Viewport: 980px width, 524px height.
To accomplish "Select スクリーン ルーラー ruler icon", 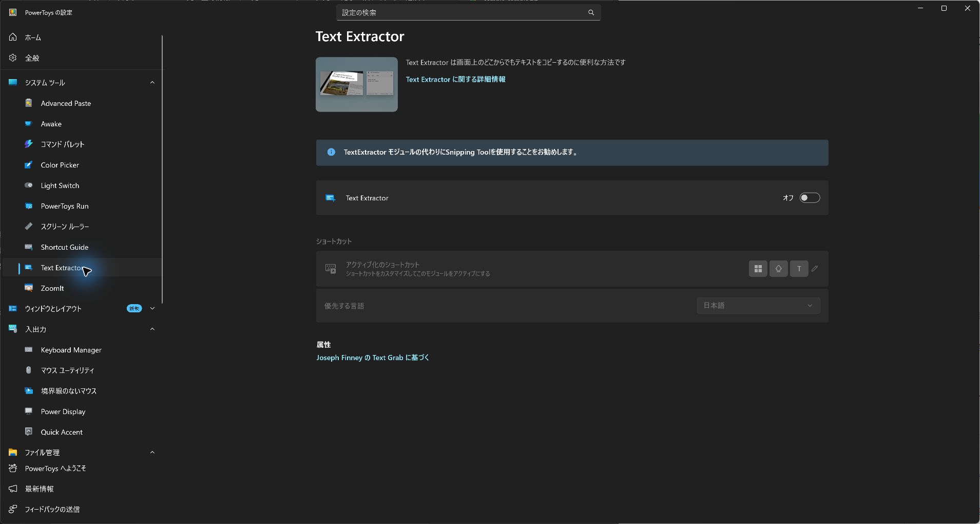I will point(29,226).
